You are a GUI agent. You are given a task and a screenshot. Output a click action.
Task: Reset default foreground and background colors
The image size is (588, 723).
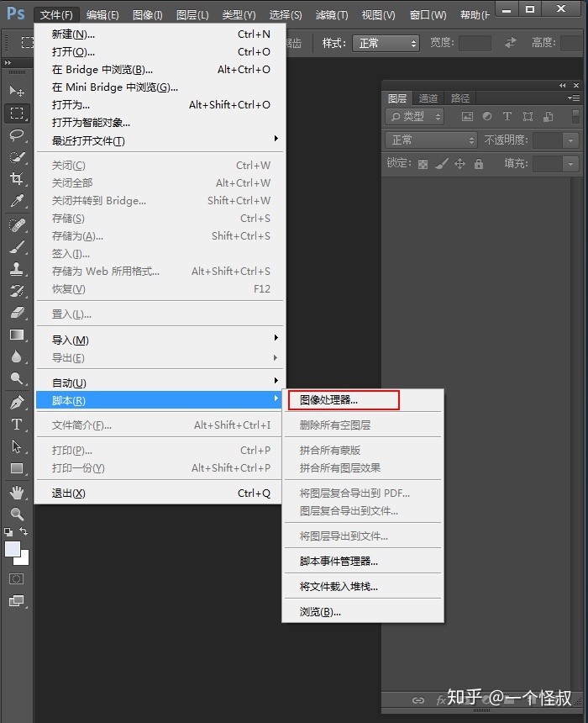pos(8,531)
